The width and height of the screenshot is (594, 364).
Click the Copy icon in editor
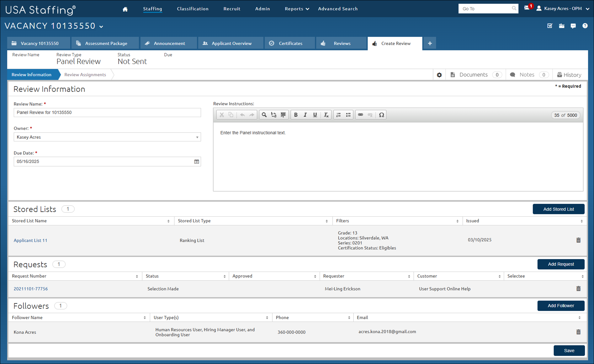tap(231, 115)
